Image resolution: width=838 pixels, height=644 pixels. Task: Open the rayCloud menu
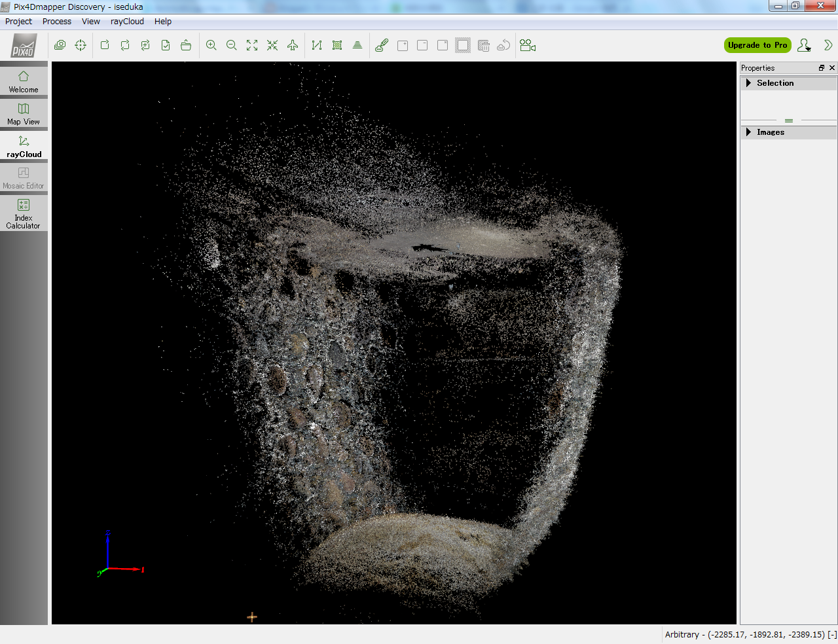[x=127, y=22]
